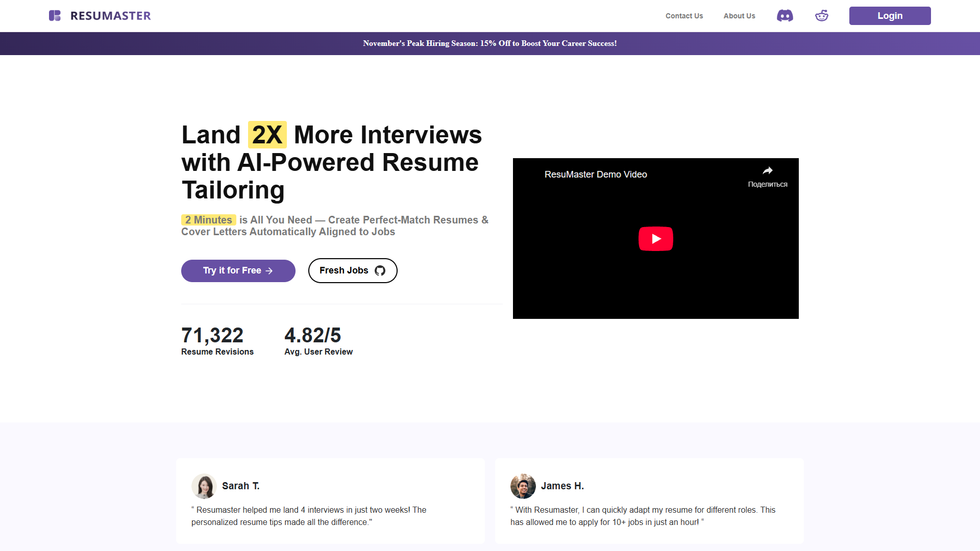Click the Login button
980x551 pixels.
coord(890,16)
